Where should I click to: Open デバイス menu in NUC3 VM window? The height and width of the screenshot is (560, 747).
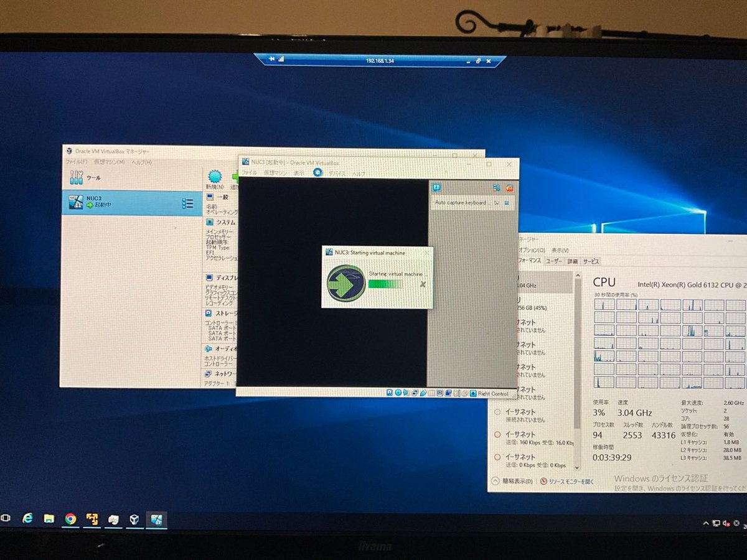[337, 174]
